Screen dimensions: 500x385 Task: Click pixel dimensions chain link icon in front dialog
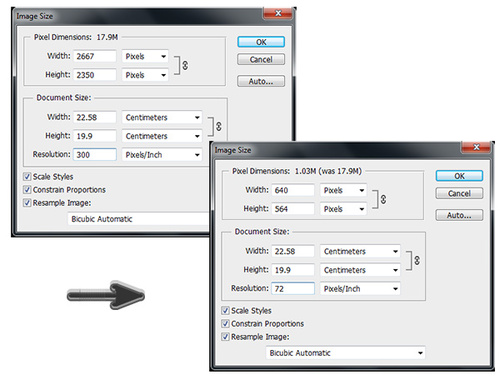click(383, 199)
